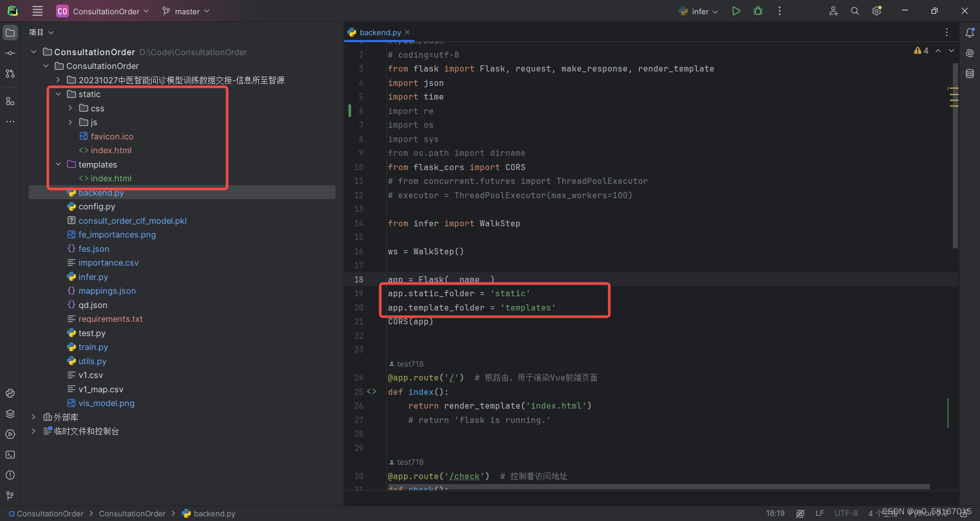
Task: Open the infer run configuration dropdown
Action: [698, 11]
